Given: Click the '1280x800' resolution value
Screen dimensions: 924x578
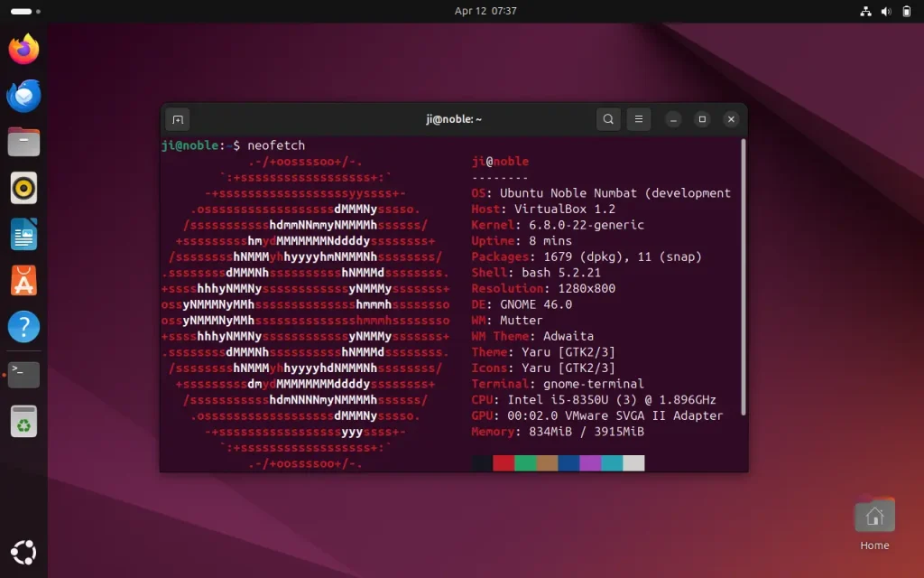Looking at the screenshot, I should click(587, 289).
